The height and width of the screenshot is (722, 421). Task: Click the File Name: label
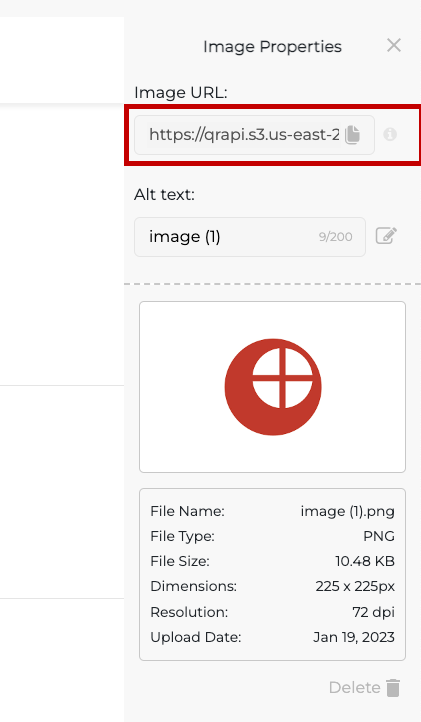pos(187,511)
